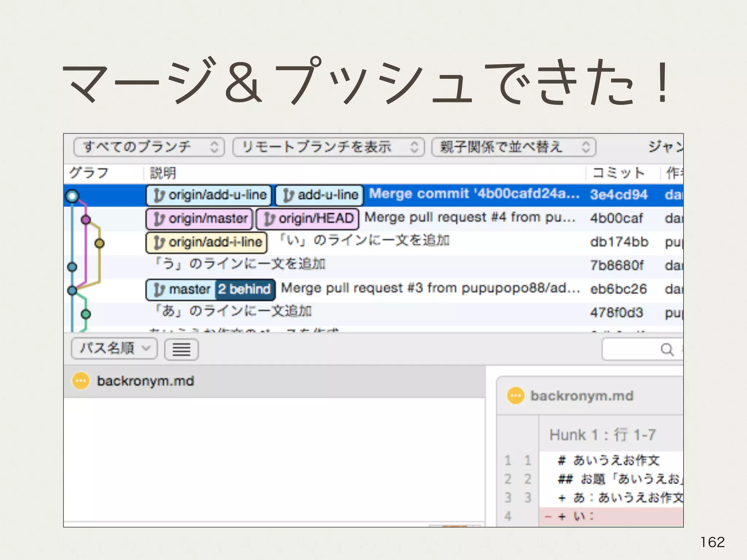This screenshot has height=560, width=747.
Task: Open the パス名順 sort dropdown
Action: coord(114,349)
